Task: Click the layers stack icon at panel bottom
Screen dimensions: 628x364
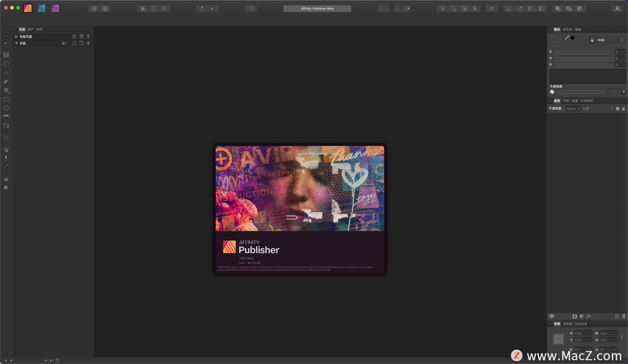Action: point(552,316)
